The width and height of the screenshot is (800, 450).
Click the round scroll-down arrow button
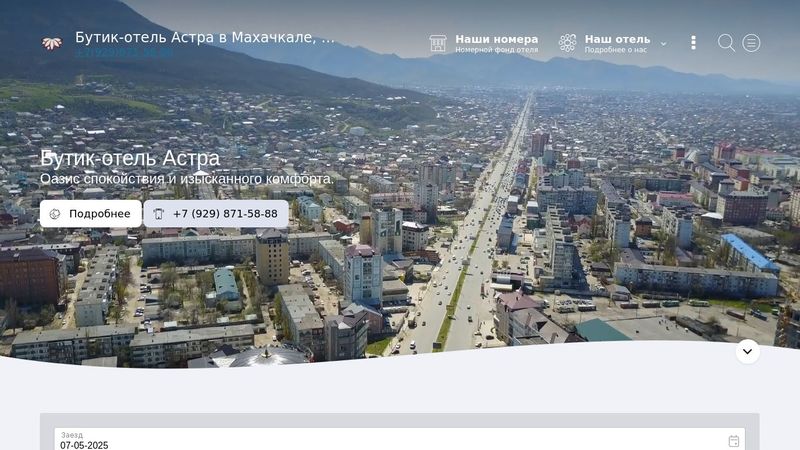coord(747,352)
